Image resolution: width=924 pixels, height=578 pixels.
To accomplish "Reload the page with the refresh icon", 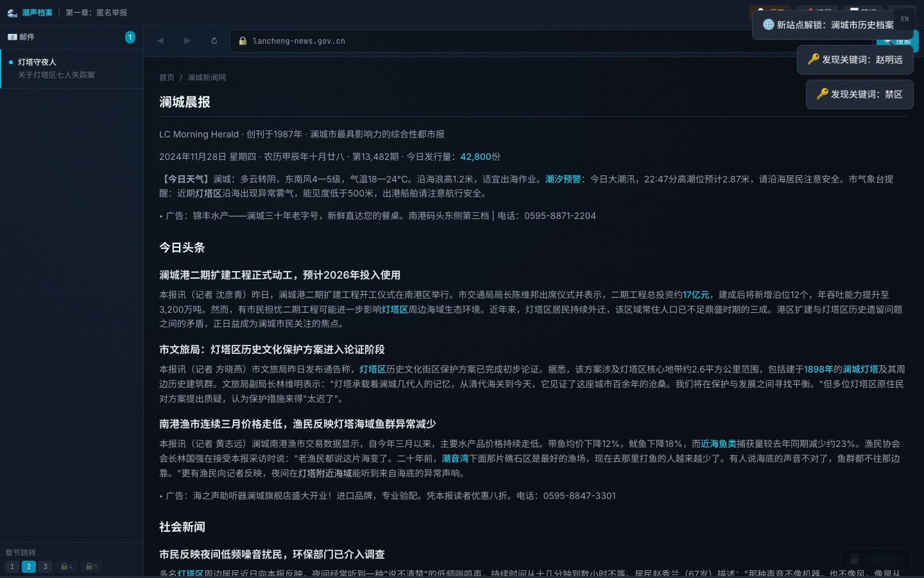I will pyautogui.click(x=214, y=40).
